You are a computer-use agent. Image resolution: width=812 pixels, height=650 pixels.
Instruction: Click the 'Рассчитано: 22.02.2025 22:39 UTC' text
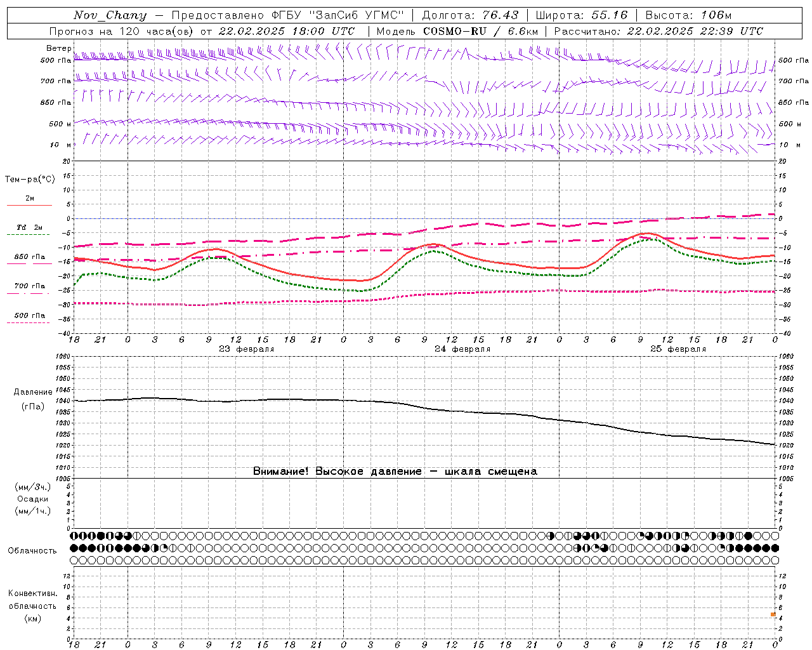658,31
